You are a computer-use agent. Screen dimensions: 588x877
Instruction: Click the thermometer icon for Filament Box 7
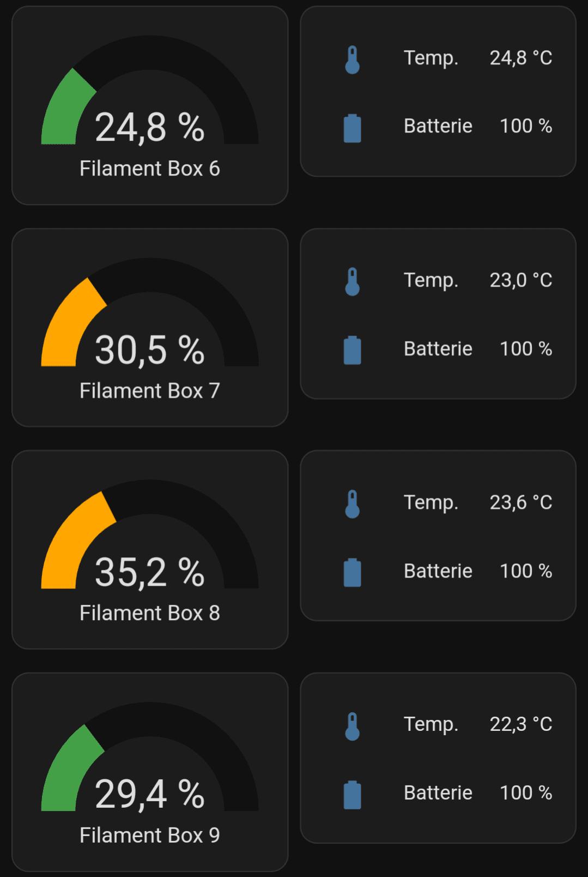click(353, 281)
